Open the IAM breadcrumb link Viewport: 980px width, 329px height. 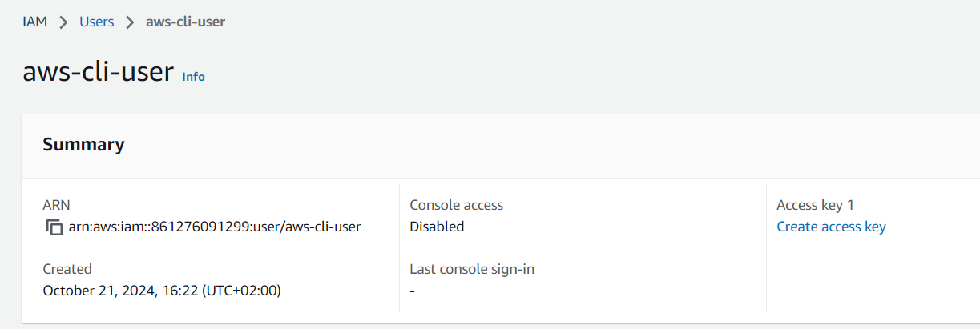[34, 22]
